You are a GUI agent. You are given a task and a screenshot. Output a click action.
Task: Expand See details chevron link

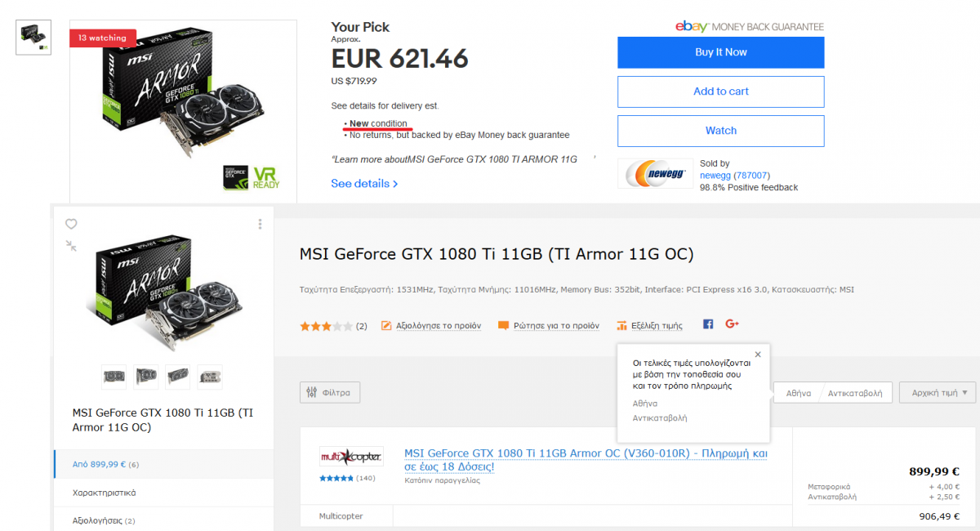[364, 184]
